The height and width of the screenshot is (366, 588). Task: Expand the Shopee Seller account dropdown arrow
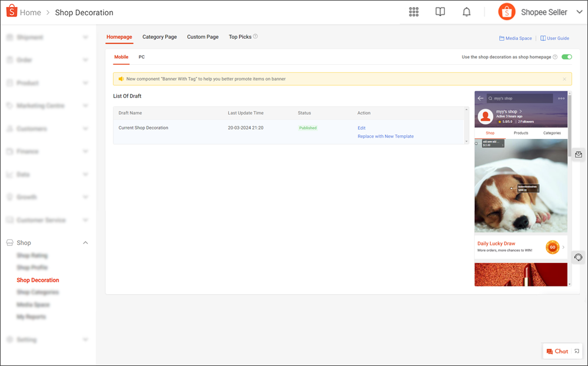coord(579,12)
